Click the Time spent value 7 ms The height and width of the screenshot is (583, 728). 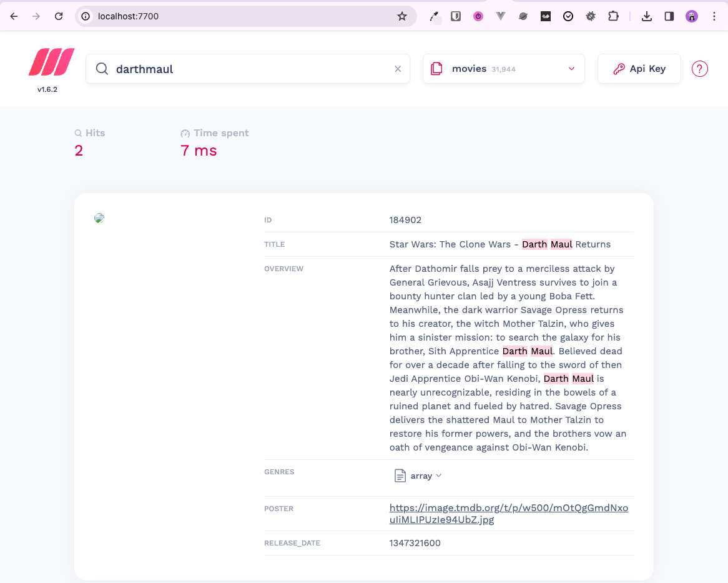[199, 151]
